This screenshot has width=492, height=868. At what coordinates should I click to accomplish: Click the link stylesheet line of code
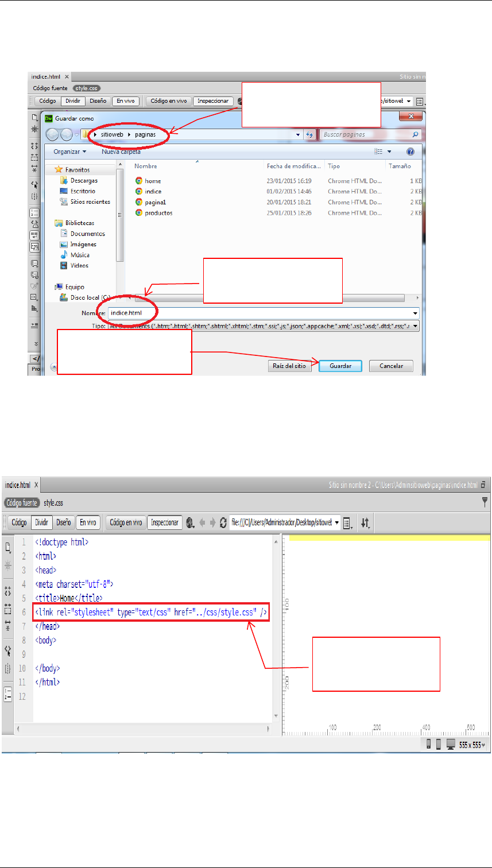[x=151, y=612]
